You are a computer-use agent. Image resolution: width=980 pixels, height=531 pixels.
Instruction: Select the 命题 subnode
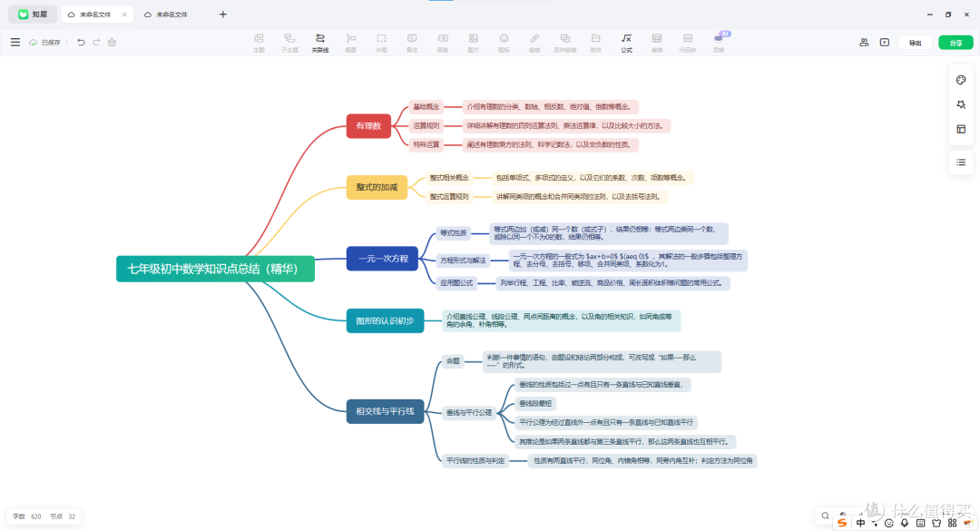[453, 361]
